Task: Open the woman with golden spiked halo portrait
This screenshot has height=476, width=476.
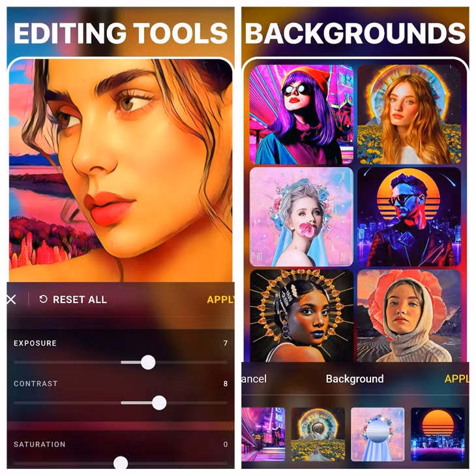Action: [x=301, y=316]
